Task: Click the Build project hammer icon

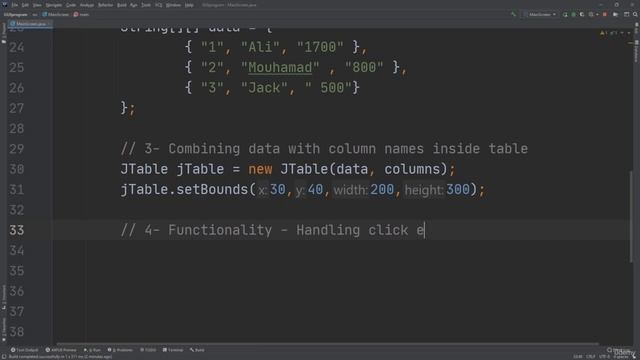Action: tap(513, 14)
